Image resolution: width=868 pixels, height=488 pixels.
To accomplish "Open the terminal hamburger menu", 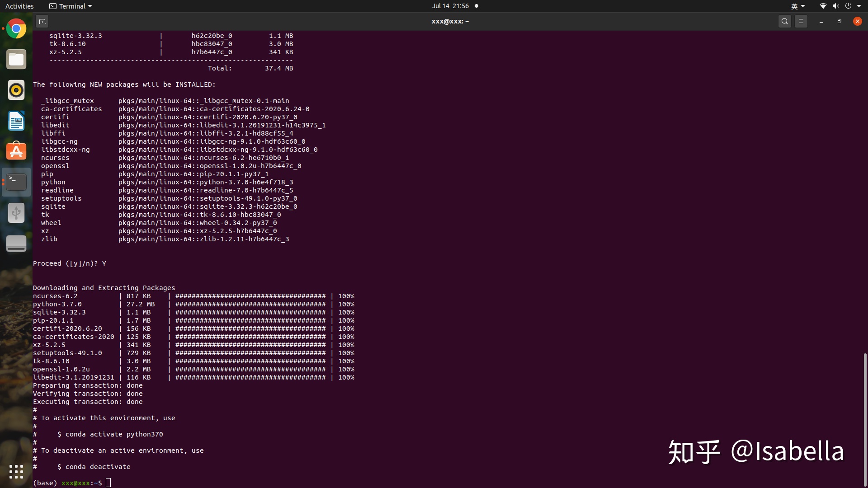I will pos(801,21).
